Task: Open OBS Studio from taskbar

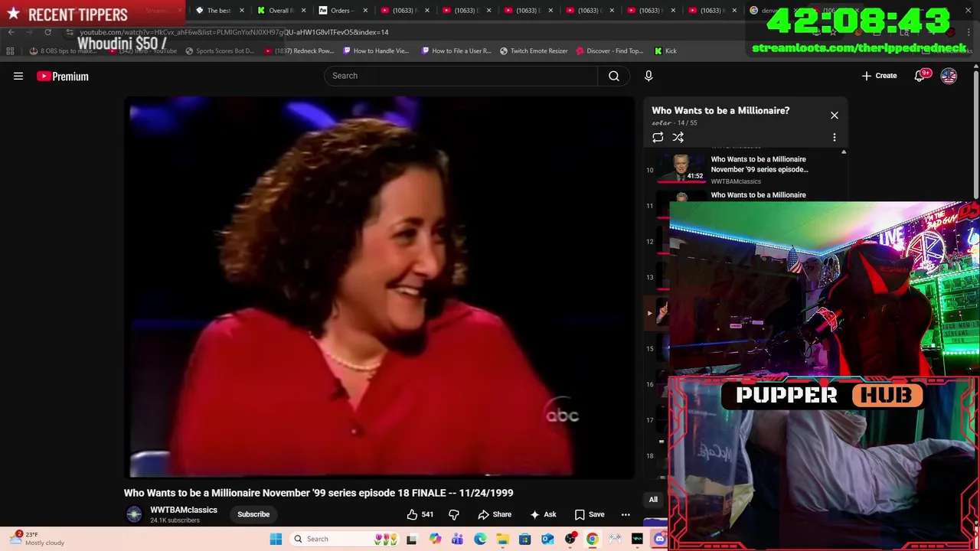Action: [570, 539]
